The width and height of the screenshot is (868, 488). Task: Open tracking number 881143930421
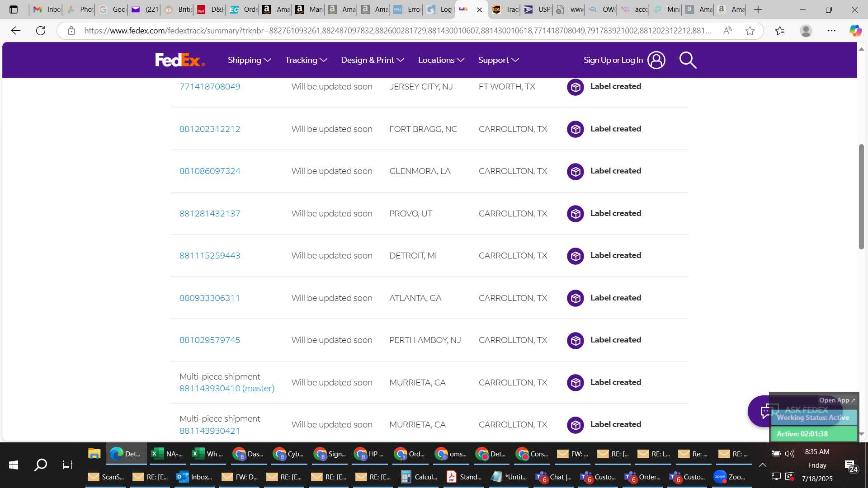[x=210, y=431]
